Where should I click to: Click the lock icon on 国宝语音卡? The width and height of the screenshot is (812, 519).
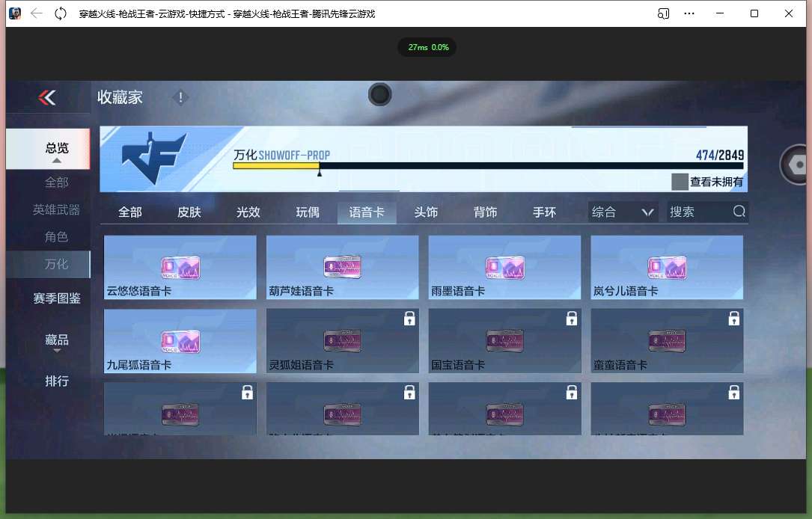click(x=572, y=319)
